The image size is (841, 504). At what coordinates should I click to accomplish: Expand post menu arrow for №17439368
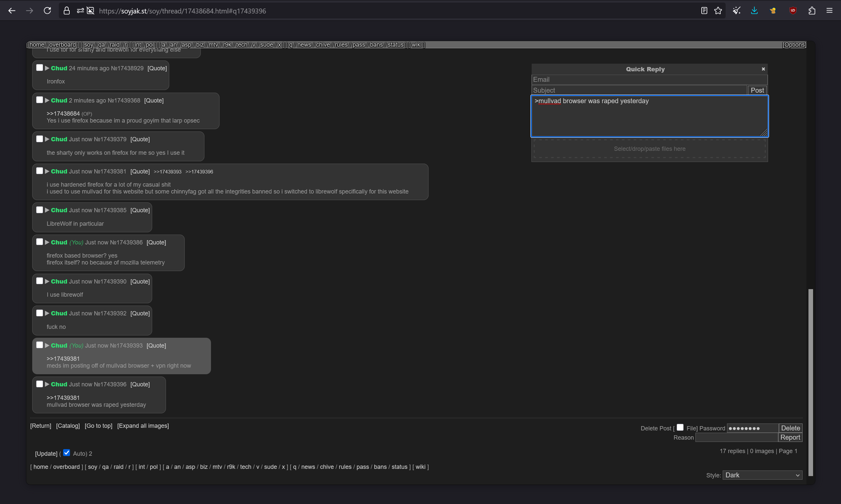coord(47,100)
